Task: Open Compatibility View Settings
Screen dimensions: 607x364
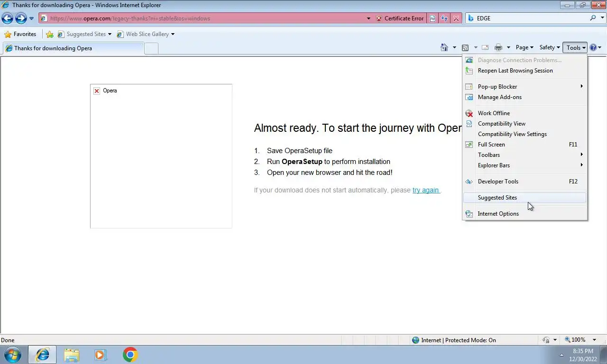Action: [x=525, y=134]
